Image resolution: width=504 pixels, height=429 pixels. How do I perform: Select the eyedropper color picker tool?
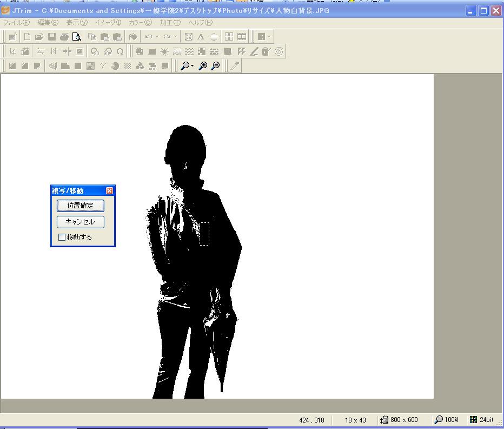(234, 66)
